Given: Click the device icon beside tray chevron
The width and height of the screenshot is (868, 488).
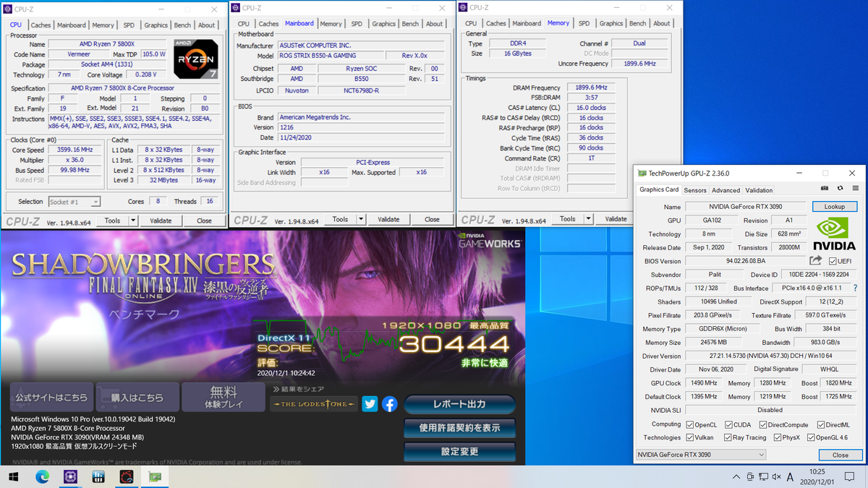Looking at the screenshot, I should point(750,477).
